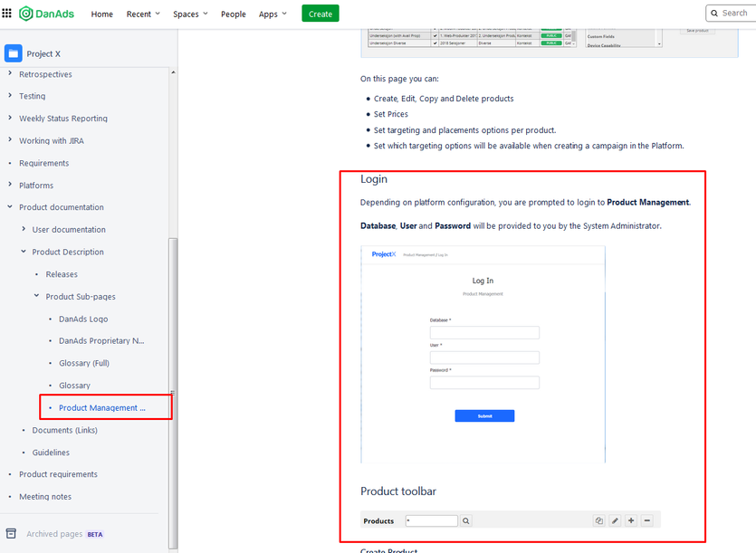This screenshot has width=756, height=553.
Task: Click the product list screenshot at top
Action: pyautogui.click(x=550, y=43)
